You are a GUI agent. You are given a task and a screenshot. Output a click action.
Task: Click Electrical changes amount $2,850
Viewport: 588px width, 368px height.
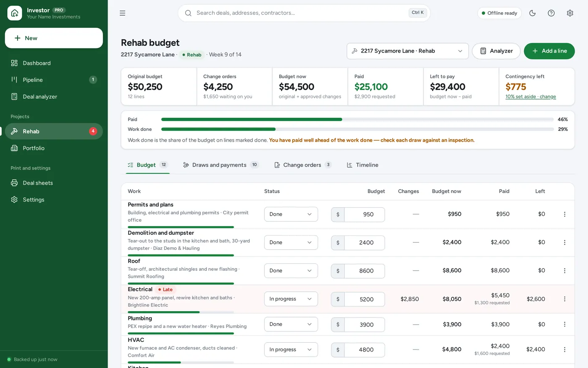click(x=409, y=299)
